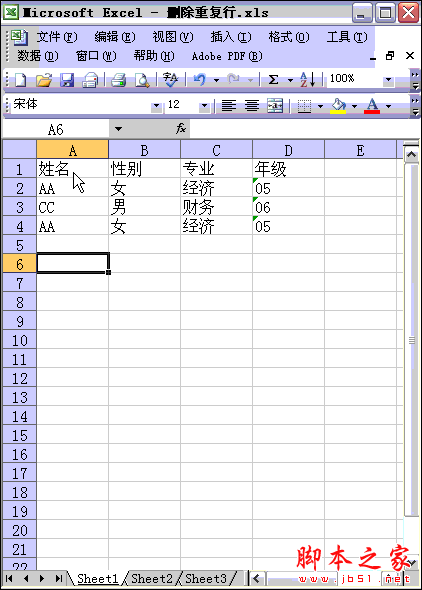Viewport: 422px width, 590px height.
Task: Switch to the Sheet2 tab
Action: click(152, 578)
